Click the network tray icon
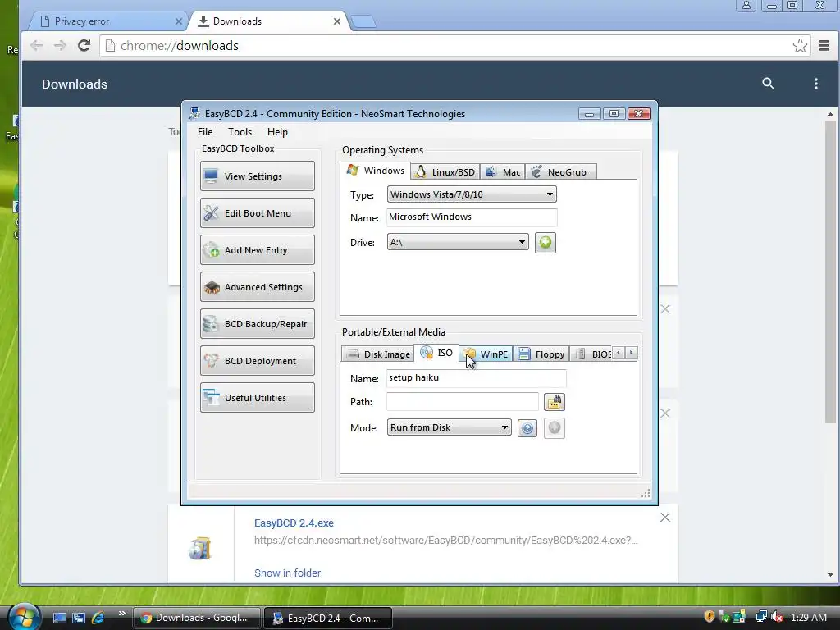This screenshot has height=630, width=840. [x=760, y=617]
